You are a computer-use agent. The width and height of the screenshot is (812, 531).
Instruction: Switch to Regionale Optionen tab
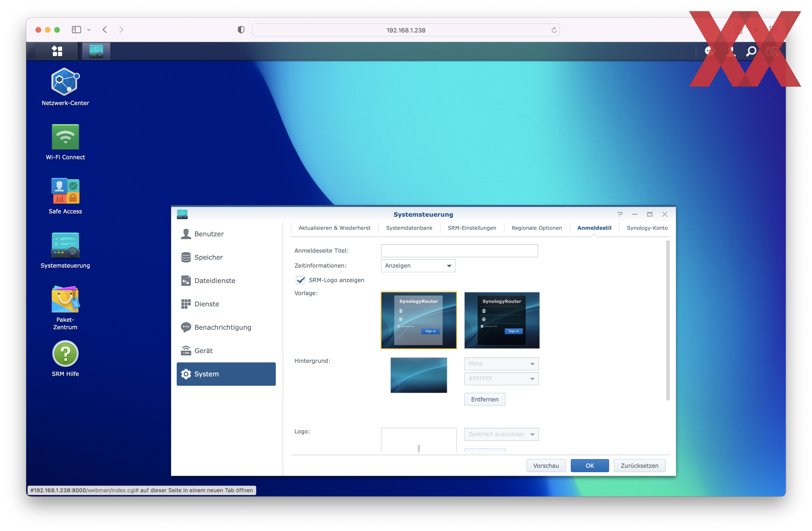(x=537, y=228)
